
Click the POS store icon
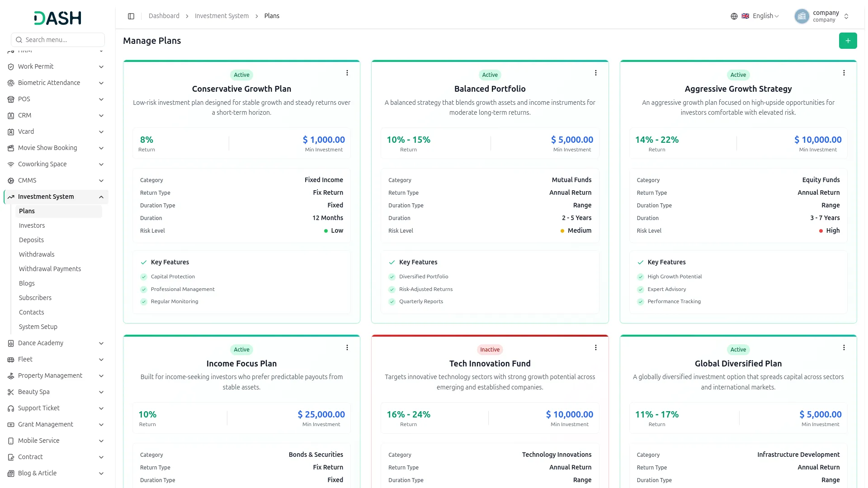pyautogui.click(x=11, y=99)
